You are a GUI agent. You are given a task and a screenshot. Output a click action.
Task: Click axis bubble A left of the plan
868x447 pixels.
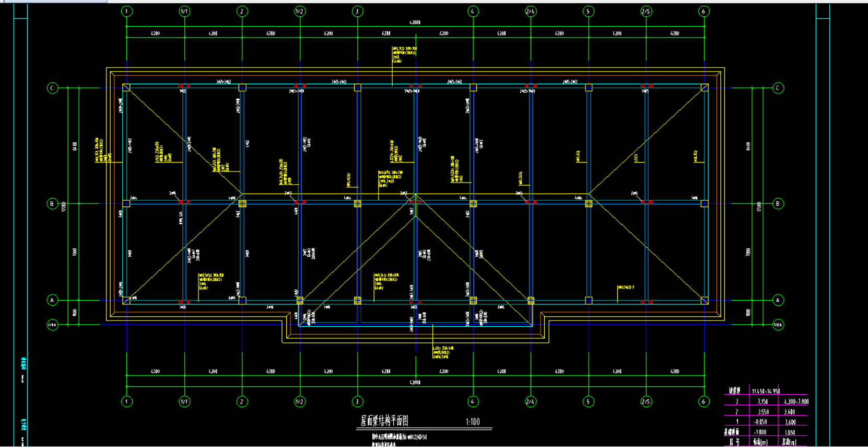coord(52,300)
